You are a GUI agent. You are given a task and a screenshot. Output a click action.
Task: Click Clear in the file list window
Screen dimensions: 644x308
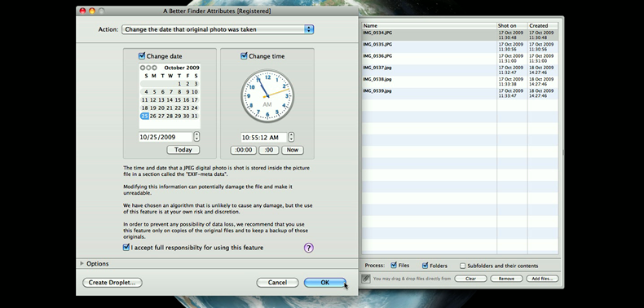[470, 279]
